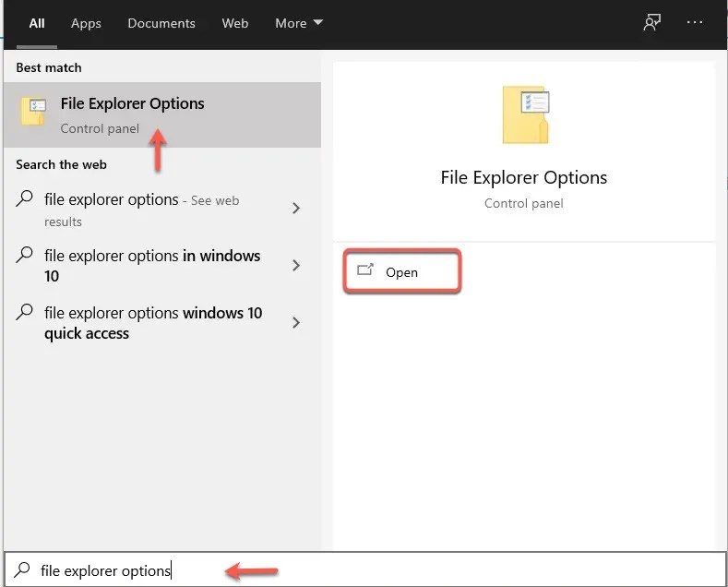
Task: Click magnifier icon beside 'See web results'
Action: 24,198
